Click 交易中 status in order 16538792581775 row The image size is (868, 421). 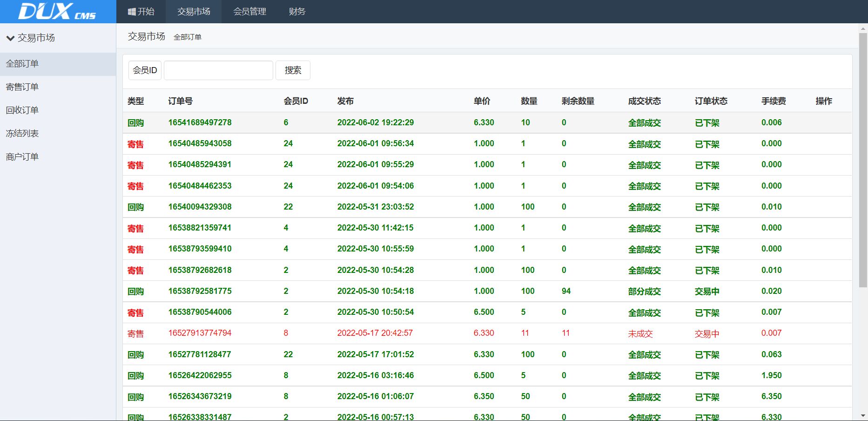(707, 292)
